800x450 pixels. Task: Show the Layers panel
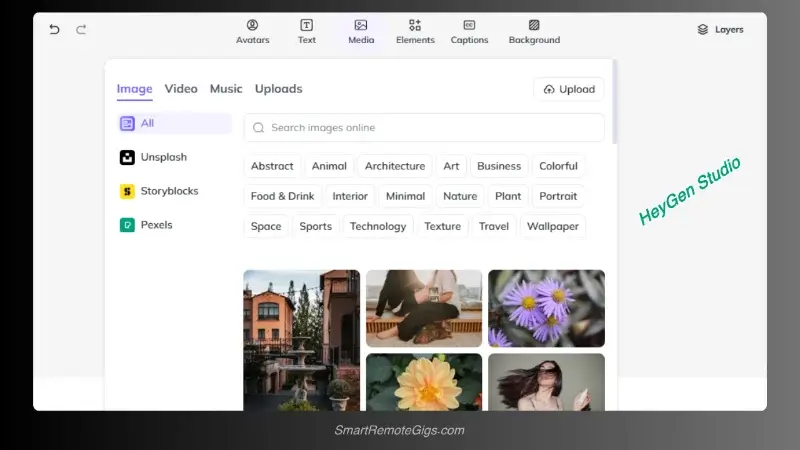(720, 30)
